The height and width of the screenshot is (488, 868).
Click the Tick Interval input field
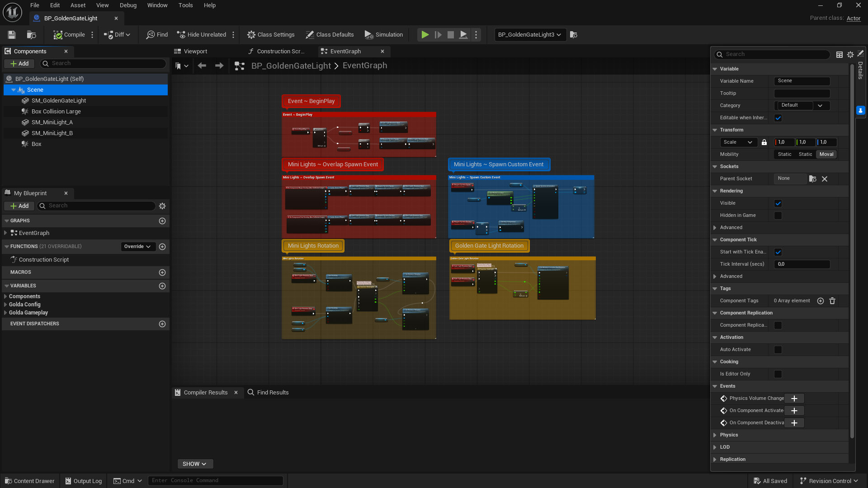tap(802, 264)
